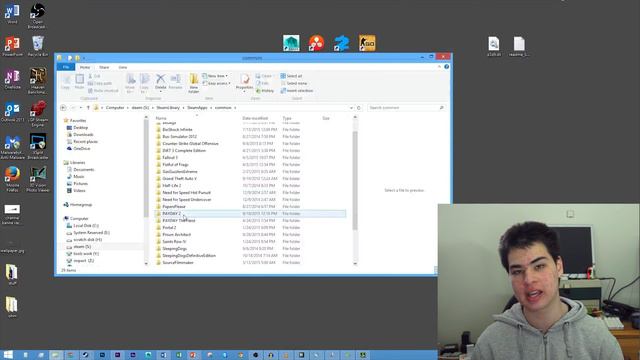640x360 pixels.
Task: Open the address bar history dropdown
Action: pyautogui.click(x=351, y=108)
